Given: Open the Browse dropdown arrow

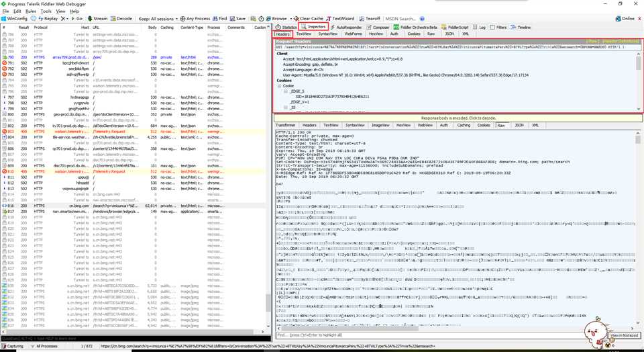Looking at the screenshot, I should [x=290, y=19].
